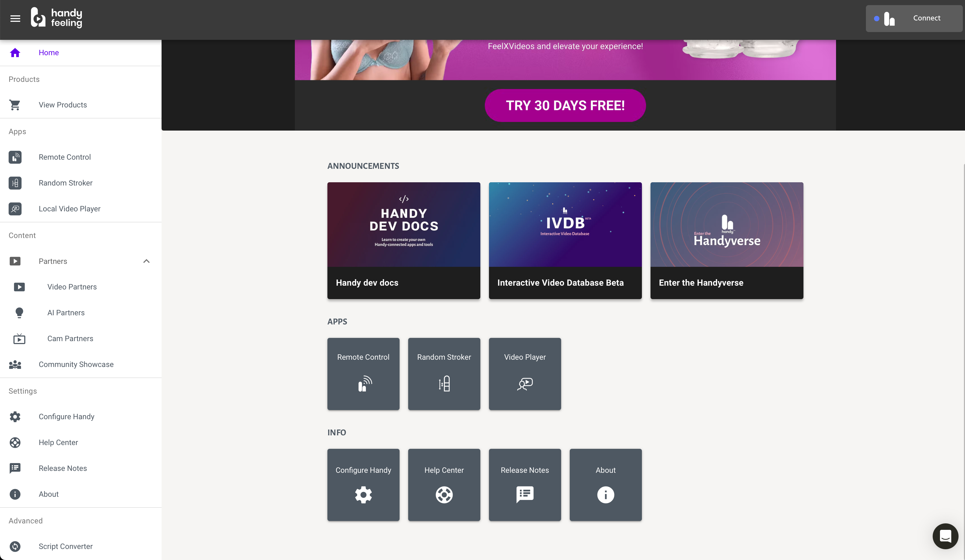
Task: Open Random Stroker in sidebar
Action: (81, 183)
